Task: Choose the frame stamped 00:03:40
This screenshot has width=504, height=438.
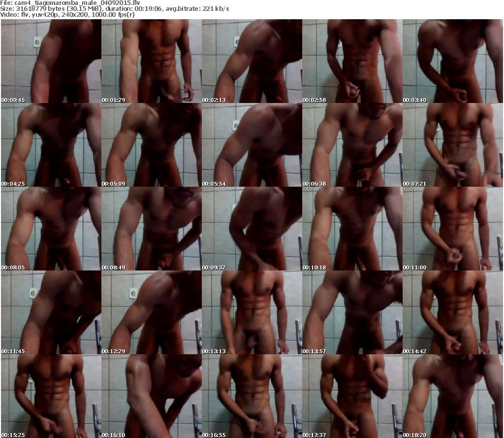Action: 453,61
